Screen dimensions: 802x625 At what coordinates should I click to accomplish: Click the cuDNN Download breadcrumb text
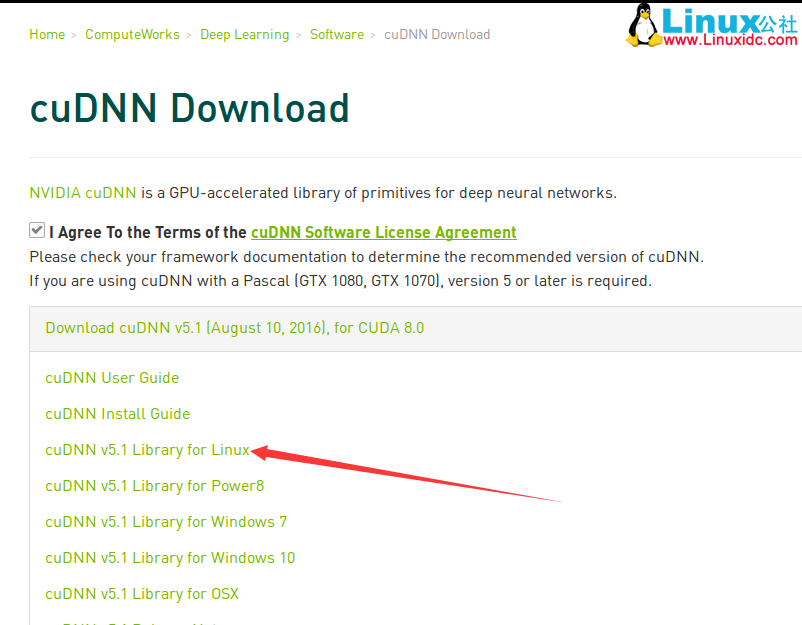437,34
